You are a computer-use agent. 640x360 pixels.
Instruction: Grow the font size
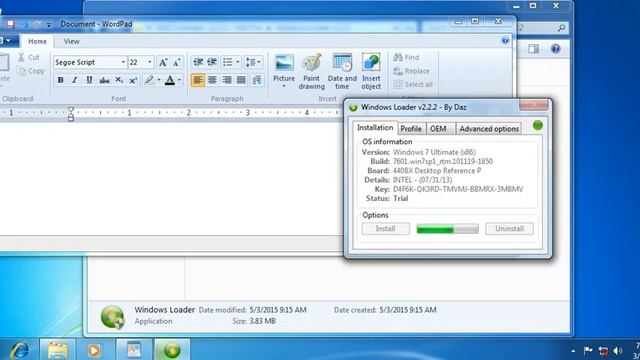163,62
